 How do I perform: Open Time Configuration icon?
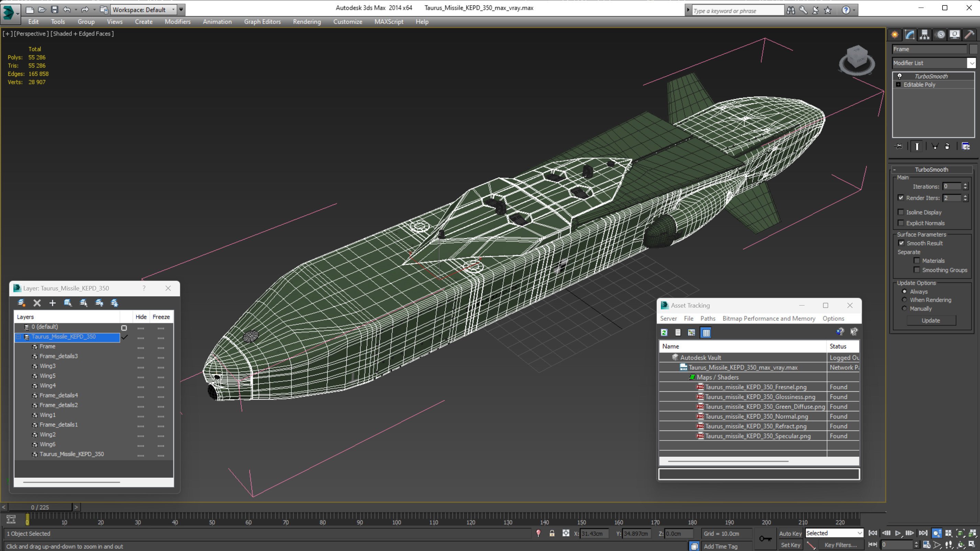tap(927, 545)
